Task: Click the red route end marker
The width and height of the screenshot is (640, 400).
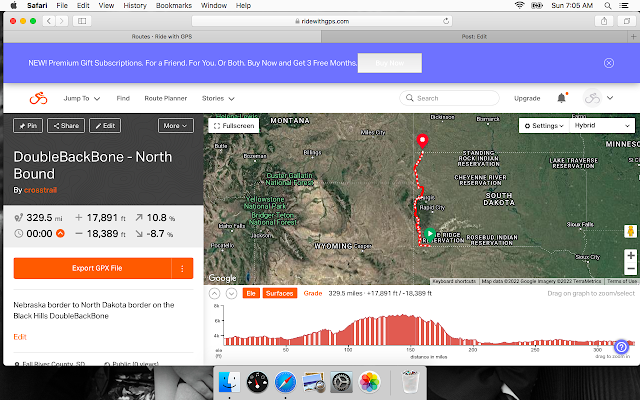Action: click(422, 141)
